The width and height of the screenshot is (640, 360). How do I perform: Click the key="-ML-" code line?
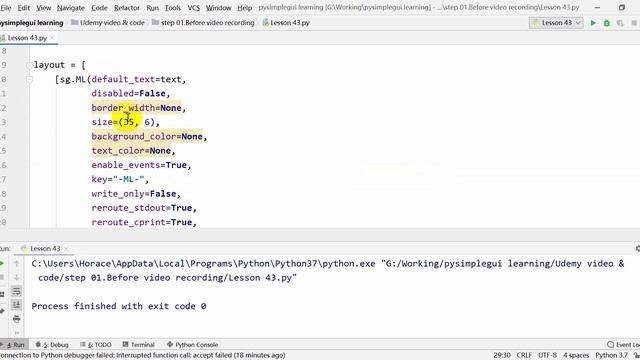click(x=120, y=180)
